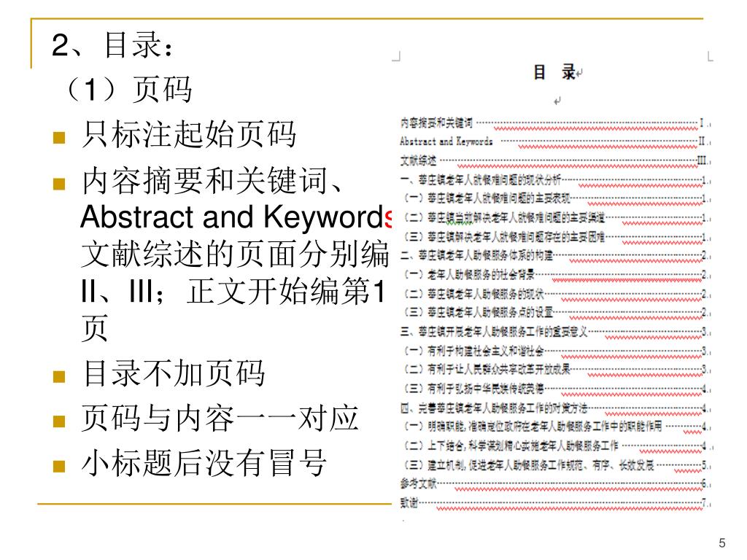Click 'Abstract and Keywords' in the bullet list
The height and width of the screenshot is (560, 747).
pyautogui.click(x=236, y=217)
